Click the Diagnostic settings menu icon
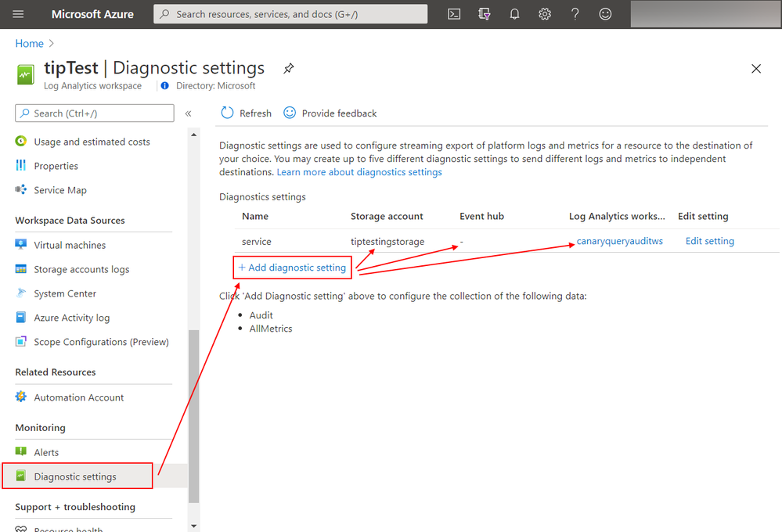 click(21, 476)
